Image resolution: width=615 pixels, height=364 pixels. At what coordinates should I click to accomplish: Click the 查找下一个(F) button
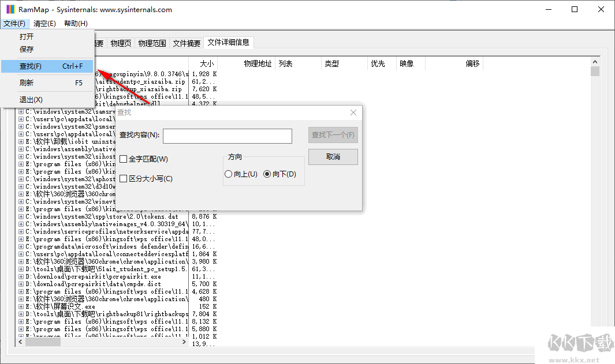(x=333, y=136)
